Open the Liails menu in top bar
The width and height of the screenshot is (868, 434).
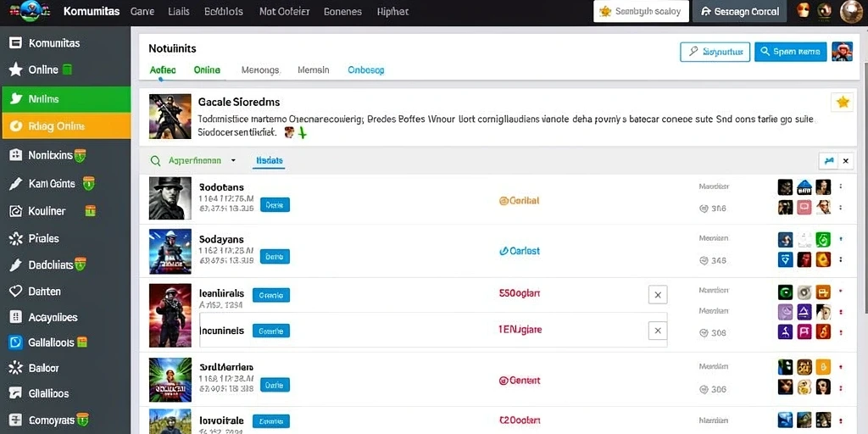coord(179,12)
